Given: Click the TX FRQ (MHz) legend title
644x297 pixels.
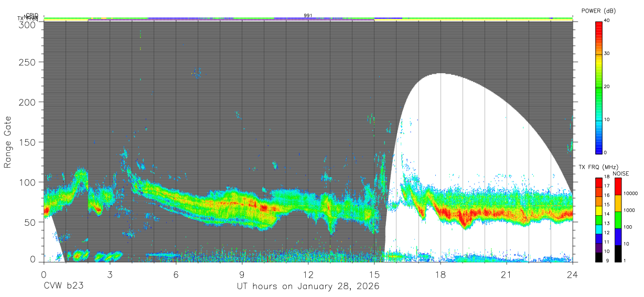Looking at the screenshot, I should click(598, 167).
